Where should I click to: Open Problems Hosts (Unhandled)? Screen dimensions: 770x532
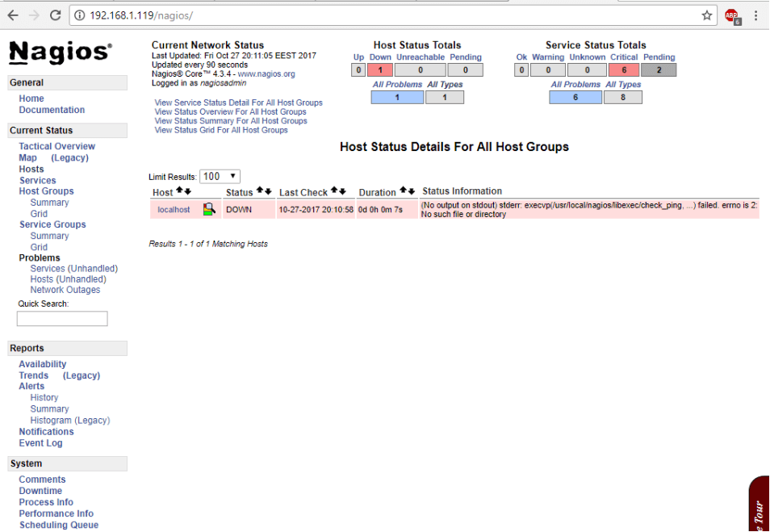pos(69,279)
